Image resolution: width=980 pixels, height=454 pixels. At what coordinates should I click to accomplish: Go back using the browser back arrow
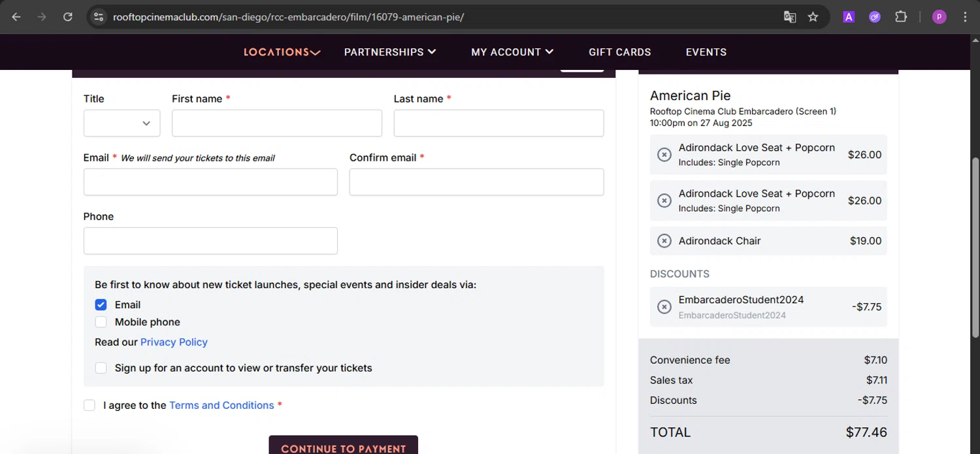16,17
